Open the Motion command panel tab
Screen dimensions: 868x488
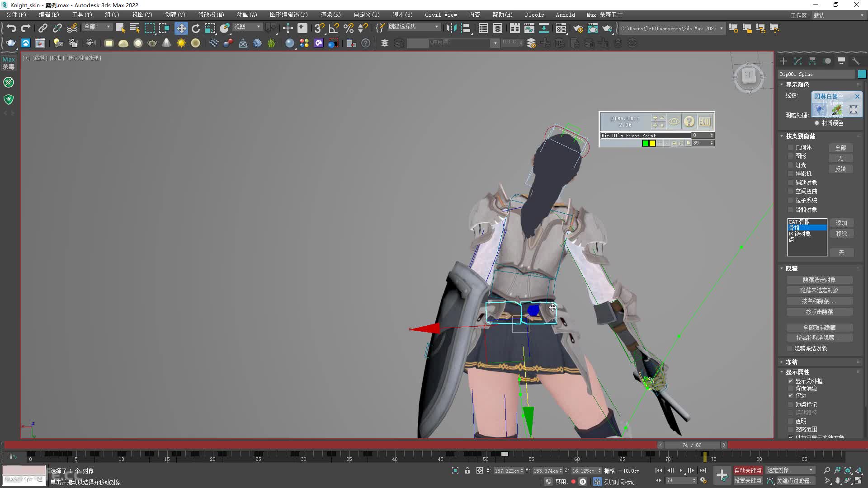click(x=827, y=61)
